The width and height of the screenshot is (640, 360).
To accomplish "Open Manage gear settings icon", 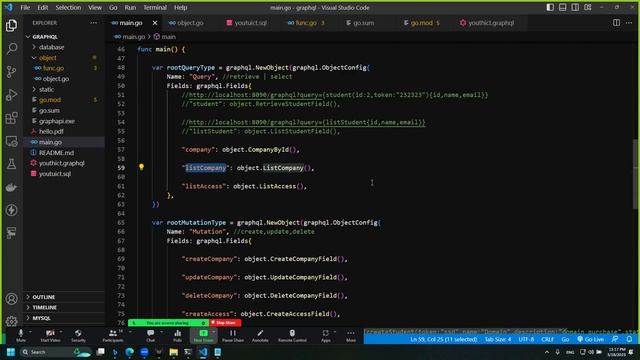I will click(11, 321).
